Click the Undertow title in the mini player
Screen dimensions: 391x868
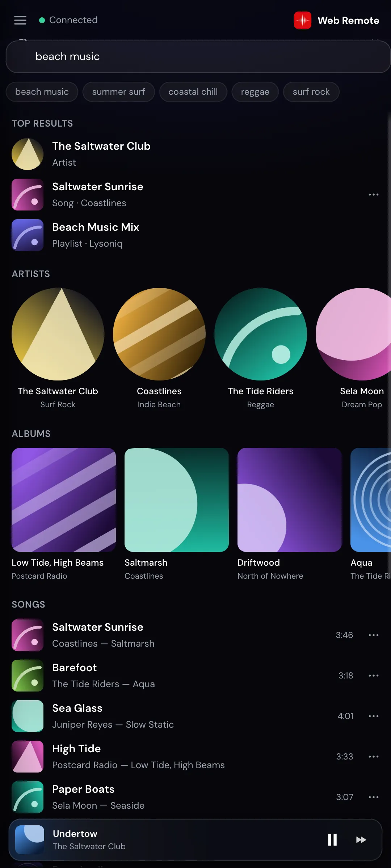[x=75, y=834]
